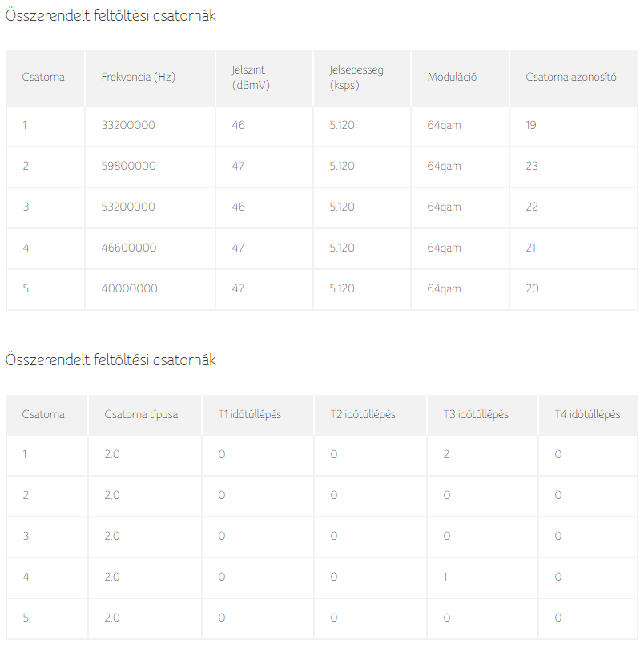Click channel identifier 23
This screenshot has height=648, width=644.
click(x=532, y=166)
